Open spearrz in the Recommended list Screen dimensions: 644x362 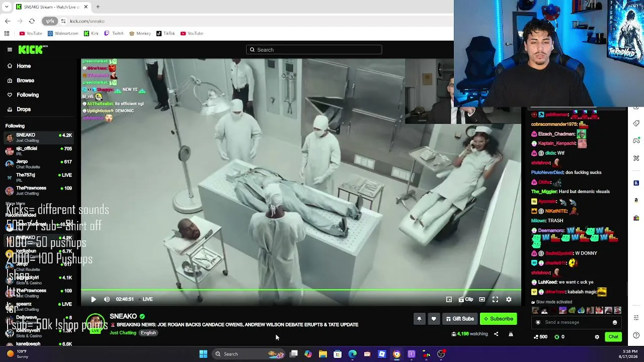[x=39, y=306]
